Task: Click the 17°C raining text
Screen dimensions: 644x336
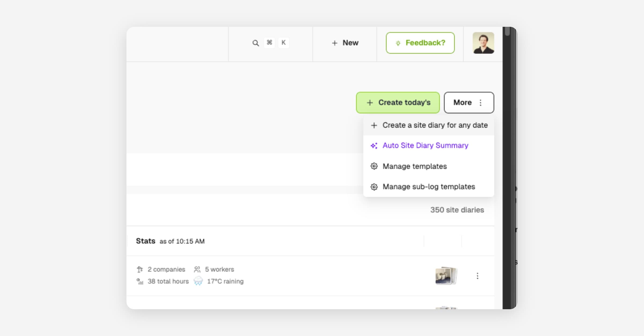Action: coord(225,281)
